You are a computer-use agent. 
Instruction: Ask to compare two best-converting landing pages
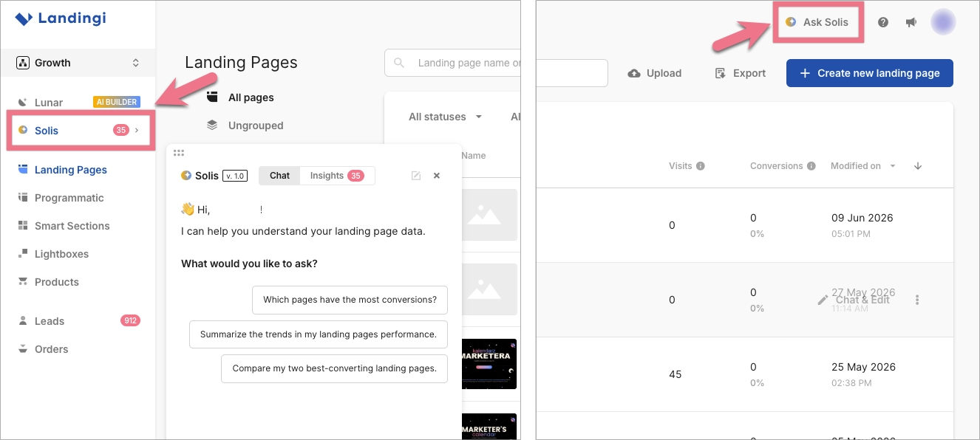pos(334,368)
